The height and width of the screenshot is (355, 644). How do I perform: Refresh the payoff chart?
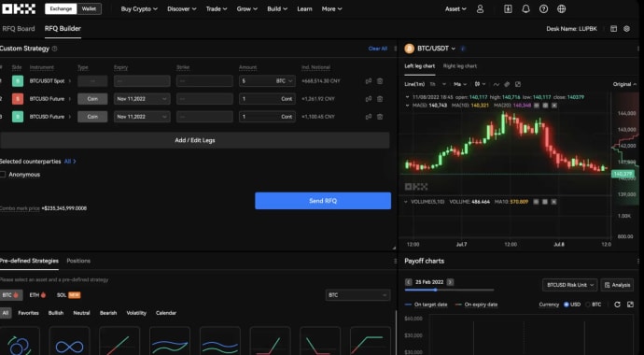tap(617, 305)
